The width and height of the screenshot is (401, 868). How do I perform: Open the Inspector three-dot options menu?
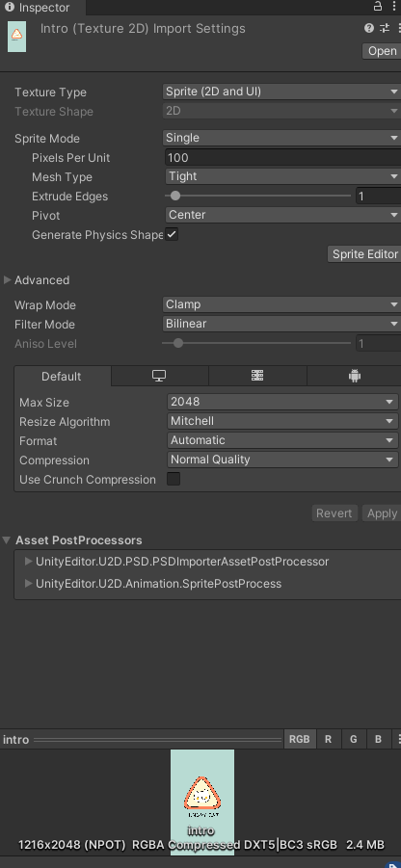[x=394, y=7]
